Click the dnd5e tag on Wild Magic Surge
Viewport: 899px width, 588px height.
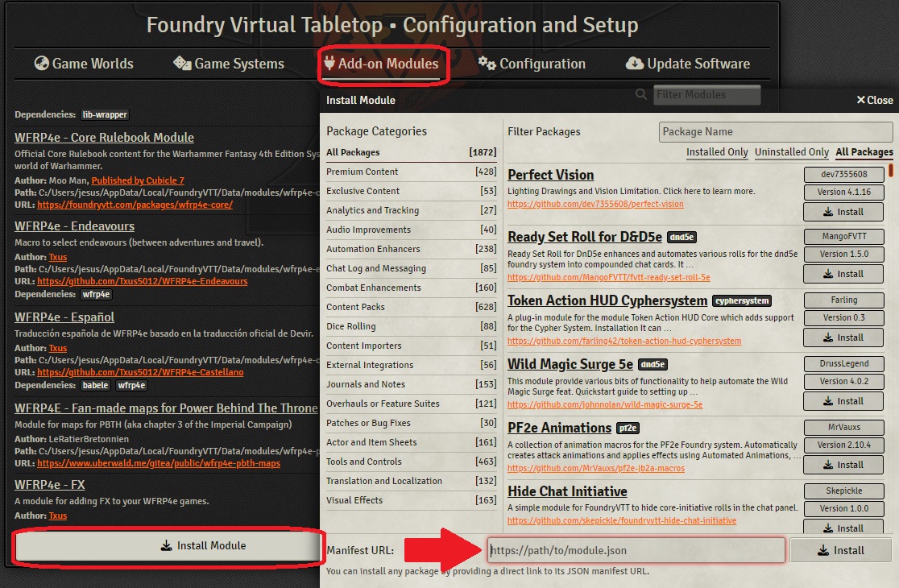pyautogui.click(x=652, y=365)
